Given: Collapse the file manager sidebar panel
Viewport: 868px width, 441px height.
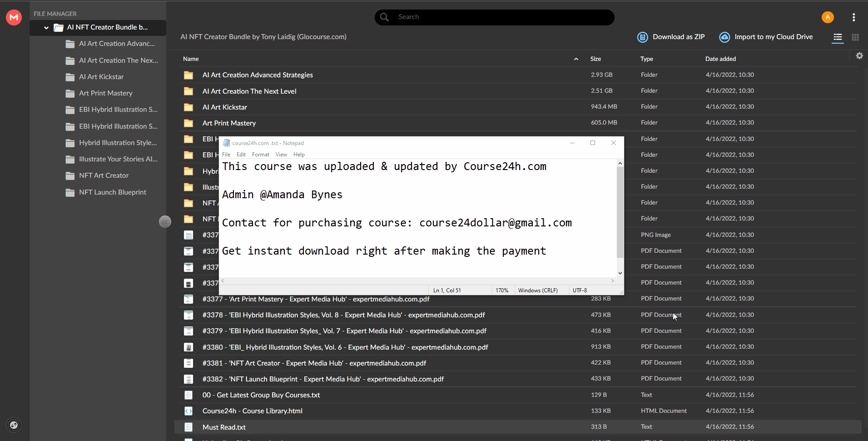Looking at the screenshot, I should [x=165, y=221].
